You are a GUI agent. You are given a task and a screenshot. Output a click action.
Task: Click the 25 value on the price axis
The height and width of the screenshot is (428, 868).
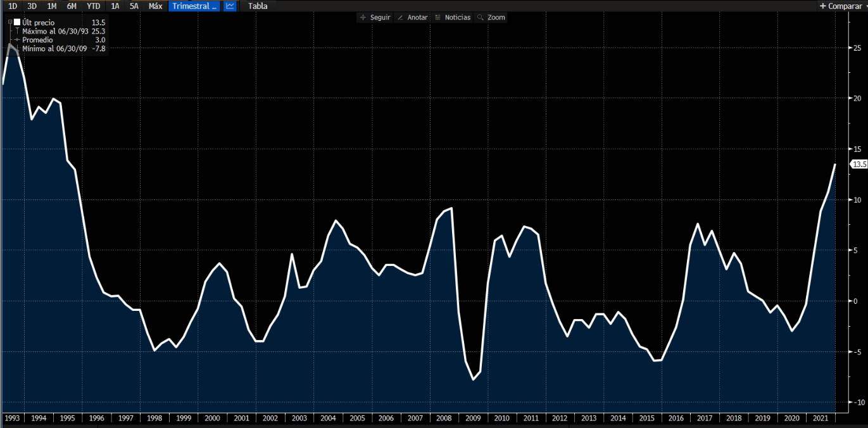click(x=857, y=48)
